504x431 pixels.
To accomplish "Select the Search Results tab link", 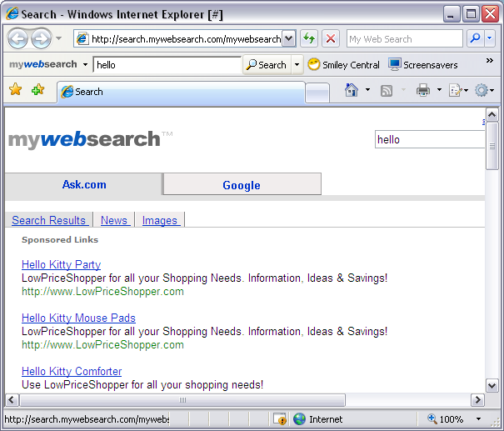I will 49,220.
